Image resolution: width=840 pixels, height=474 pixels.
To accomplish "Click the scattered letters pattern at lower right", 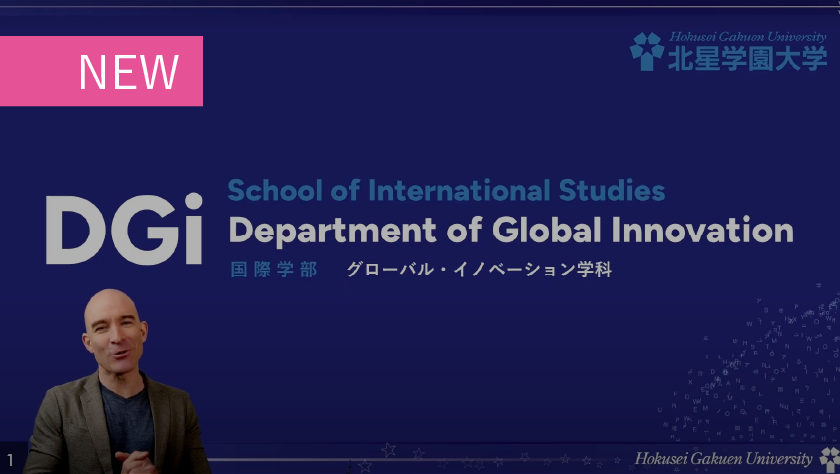I will (x=760, y=380).
